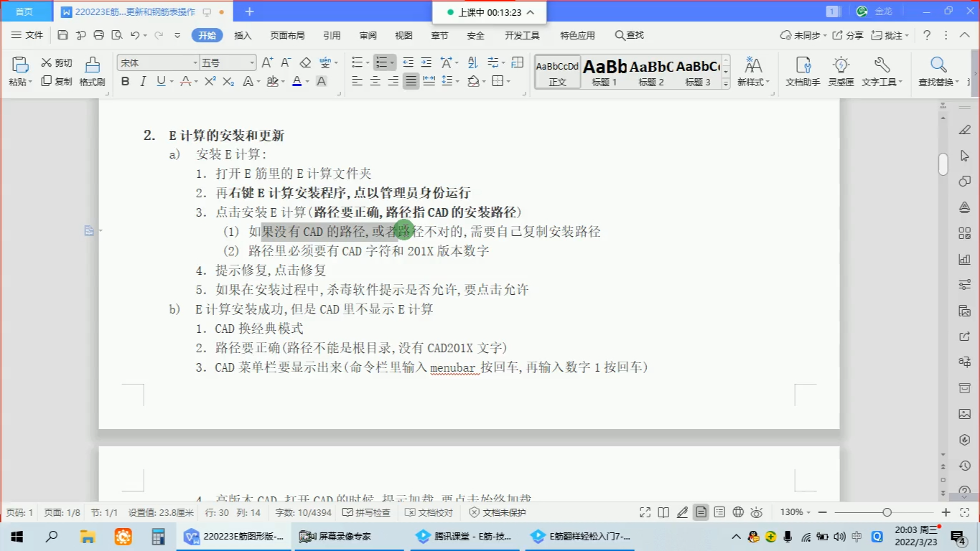Click the eye protection mode icon in status bar
Image resolution: width=980 pixels, height=551 pixels.
coord(757,512)
